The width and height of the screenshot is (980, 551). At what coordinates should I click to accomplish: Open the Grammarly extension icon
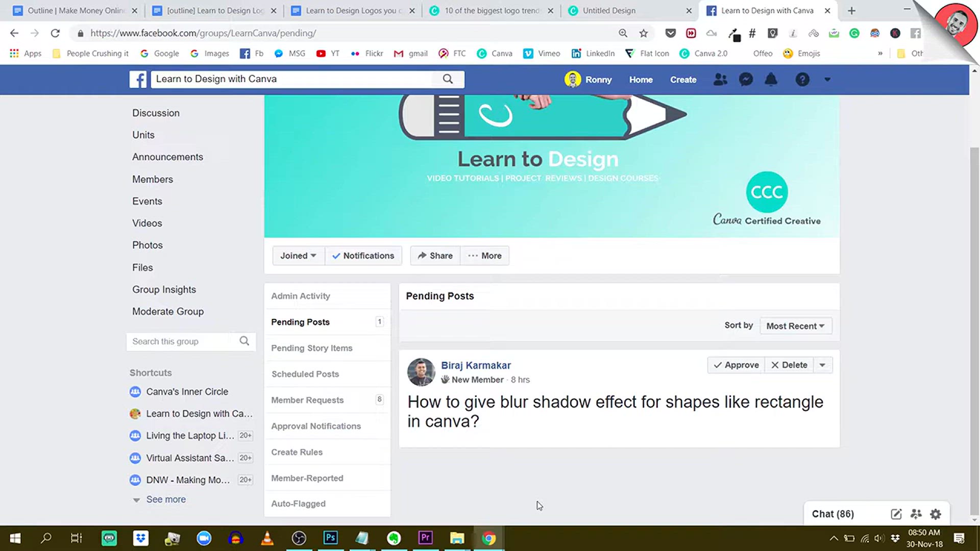855,33
